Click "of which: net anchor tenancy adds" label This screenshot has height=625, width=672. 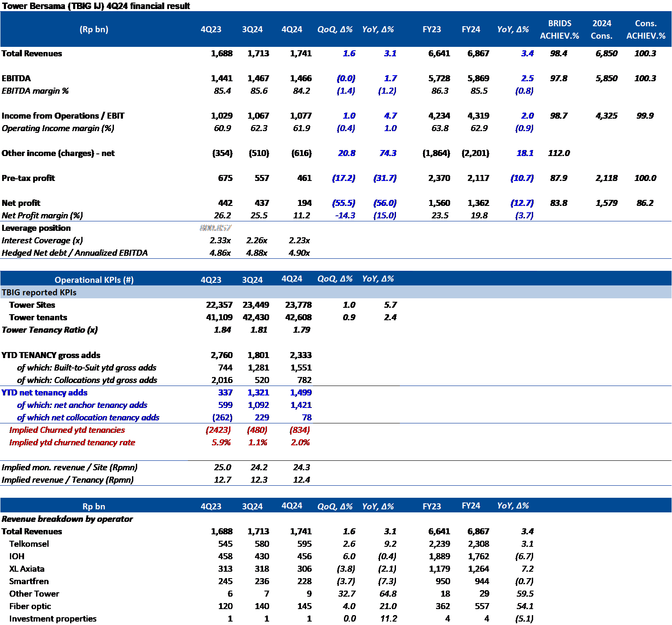82,405
